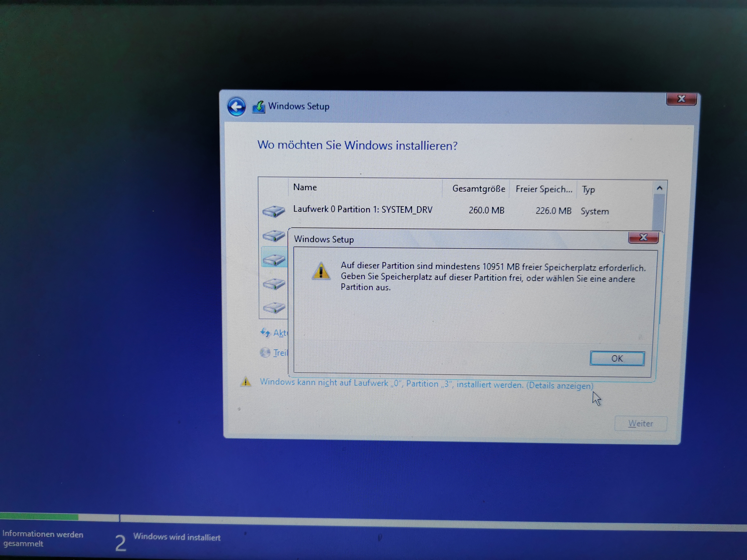This screenshot has height=560, width=747.
Task: Select the fourth drive icon in list
Action: click(x=274, y=283)
